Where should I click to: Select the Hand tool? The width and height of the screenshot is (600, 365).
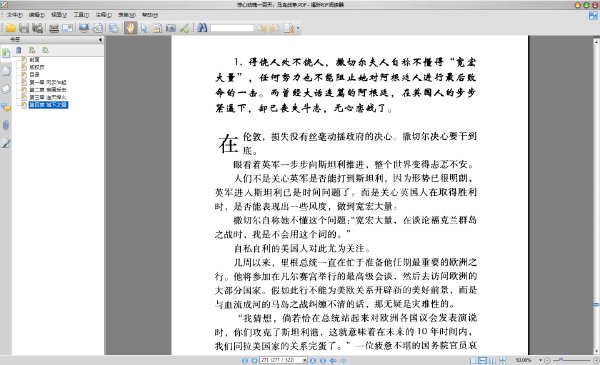pos(130,28)
